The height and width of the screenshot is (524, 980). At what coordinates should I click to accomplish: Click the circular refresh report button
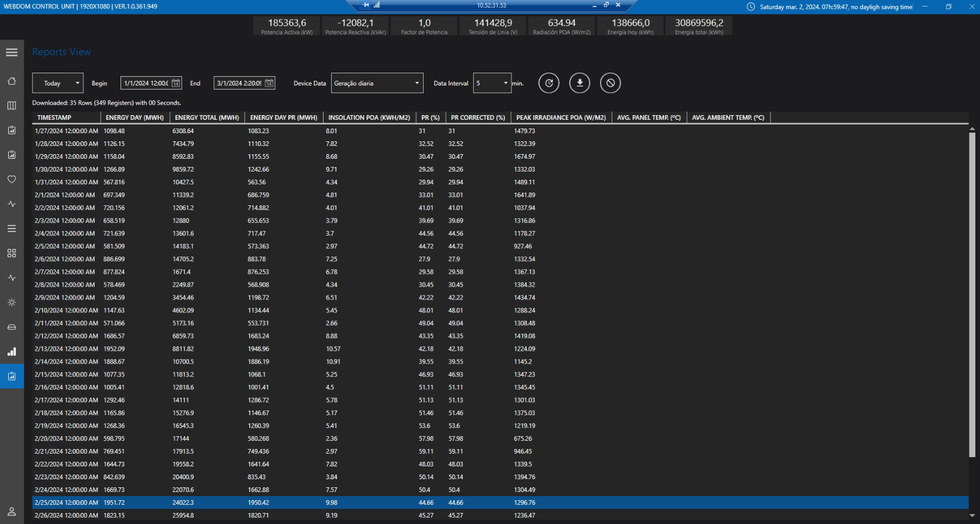(x=549, y=83)
